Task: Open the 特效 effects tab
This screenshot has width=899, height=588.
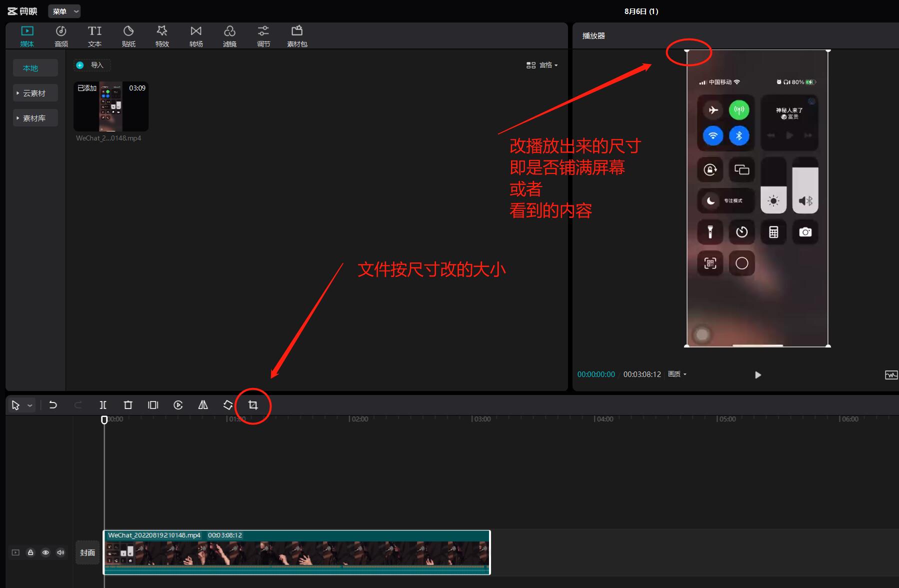Action: coord(162,36)
